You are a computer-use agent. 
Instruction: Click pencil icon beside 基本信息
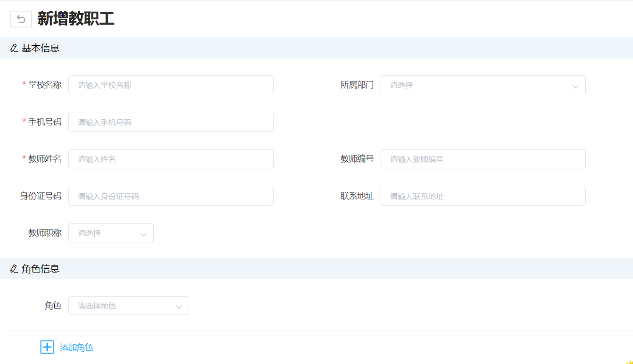14,48
